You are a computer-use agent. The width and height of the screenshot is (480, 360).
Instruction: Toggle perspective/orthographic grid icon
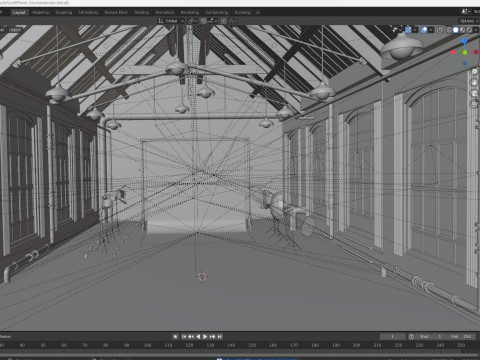tap(475, 104)
